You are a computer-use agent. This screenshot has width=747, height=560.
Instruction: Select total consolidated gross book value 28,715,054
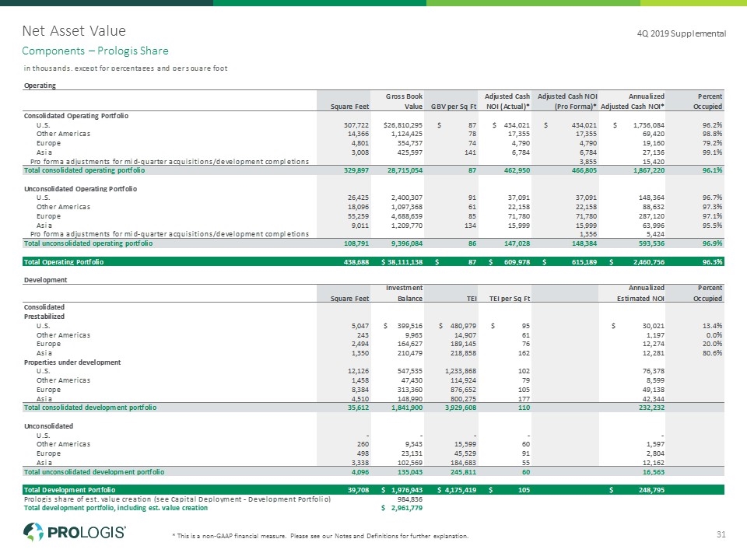coord(405,170)
